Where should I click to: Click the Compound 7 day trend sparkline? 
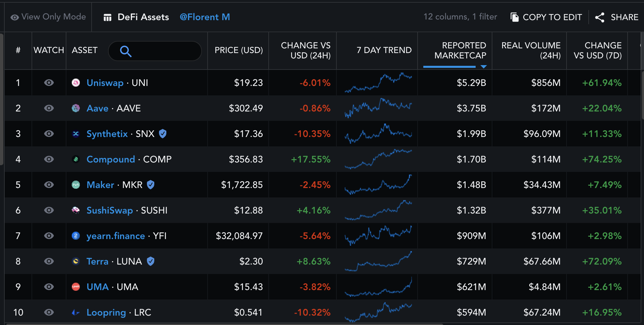(378, 159)
